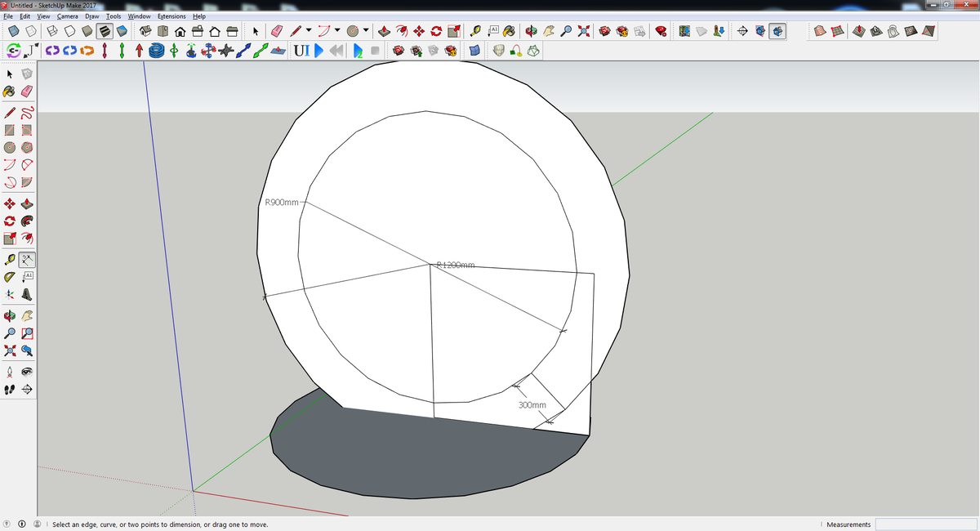Click the blue play animation button

(x=319, y=51)
